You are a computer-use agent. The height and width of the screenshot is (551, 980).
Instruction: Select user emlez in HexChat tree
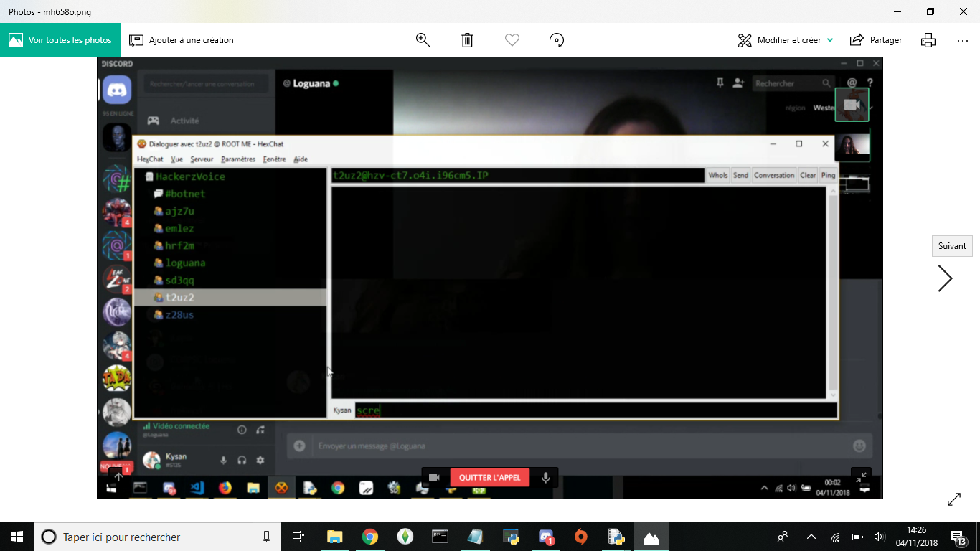tap(179, 228)
